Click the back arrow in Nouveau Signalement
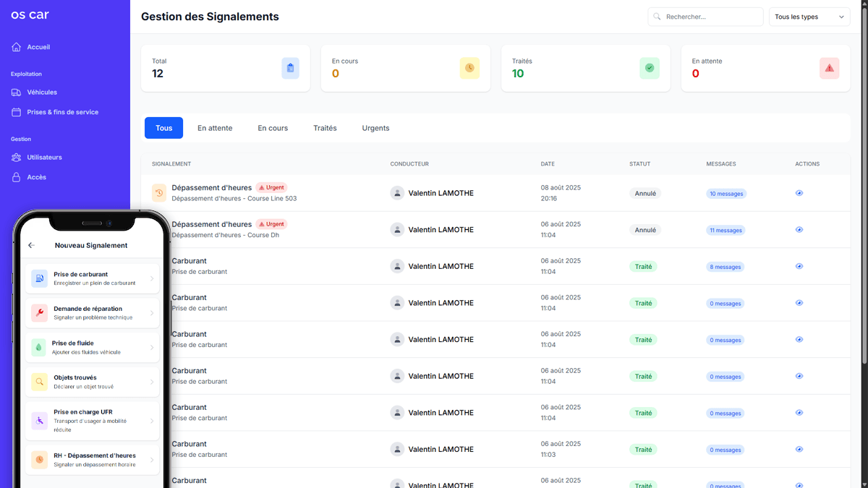Screen dimensions: 868x488 pyautogui.click(x=31, y=246)
